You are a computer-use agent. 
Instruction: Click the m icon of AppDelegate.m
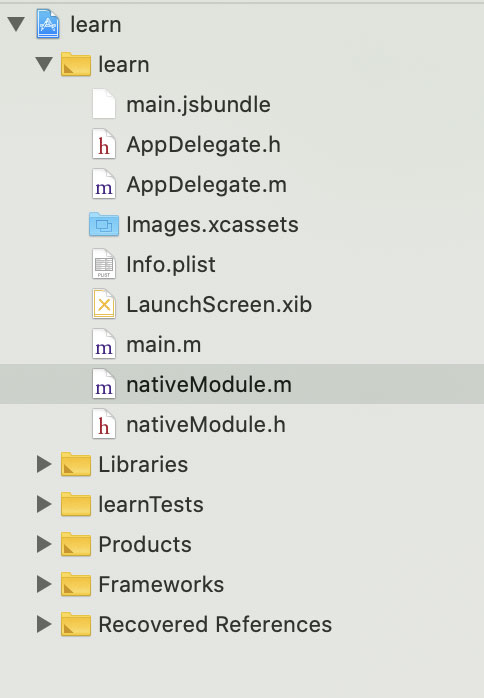click(x=104, y=184)
